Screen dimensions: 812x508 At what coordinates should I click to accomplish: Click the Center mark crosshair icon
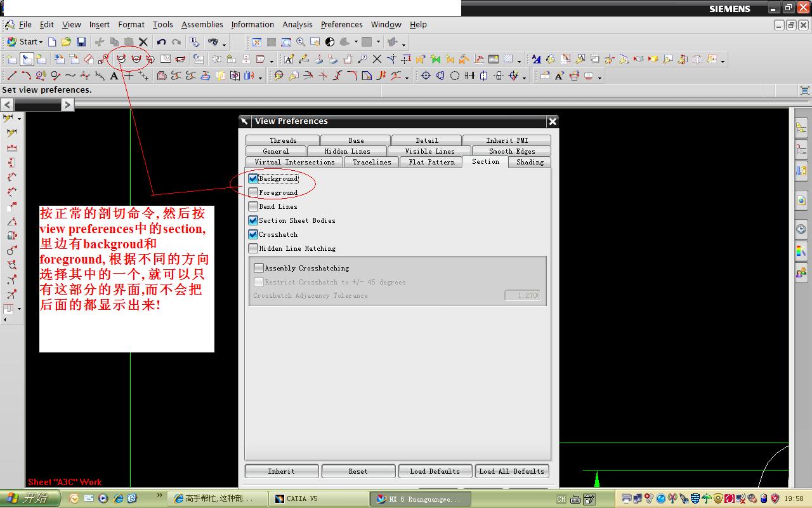click(x=426, y=76)
